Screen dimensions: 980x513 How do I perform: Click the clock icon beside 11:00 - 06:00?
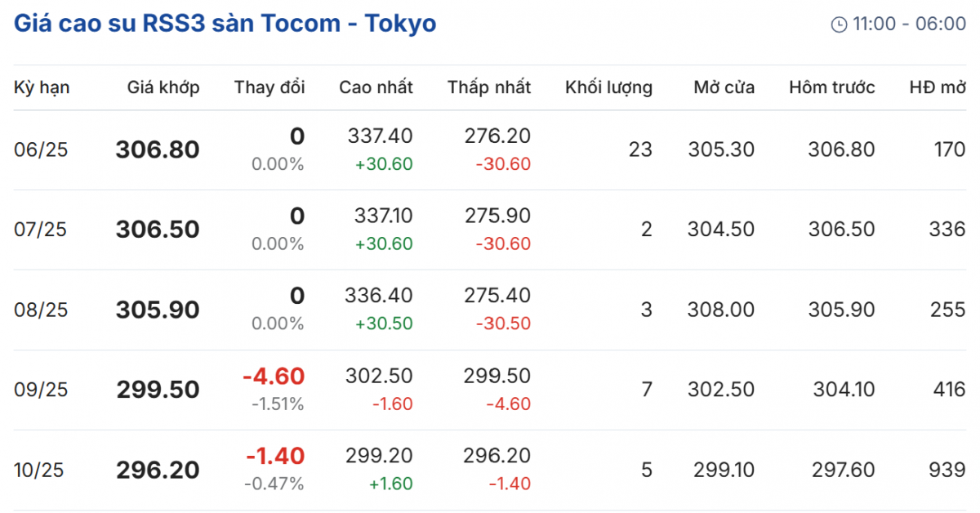(839, 25)
